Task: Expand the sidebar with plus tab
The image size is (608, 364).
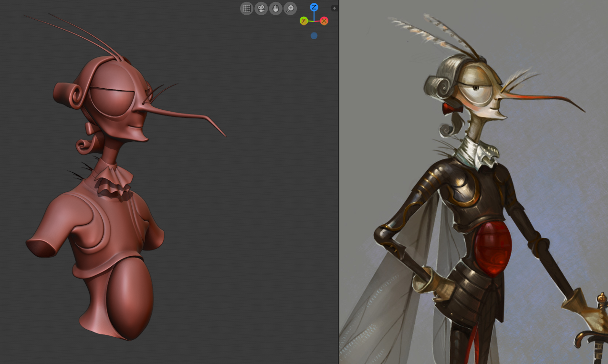Action: pyautogui.click(x=334, y=8)
